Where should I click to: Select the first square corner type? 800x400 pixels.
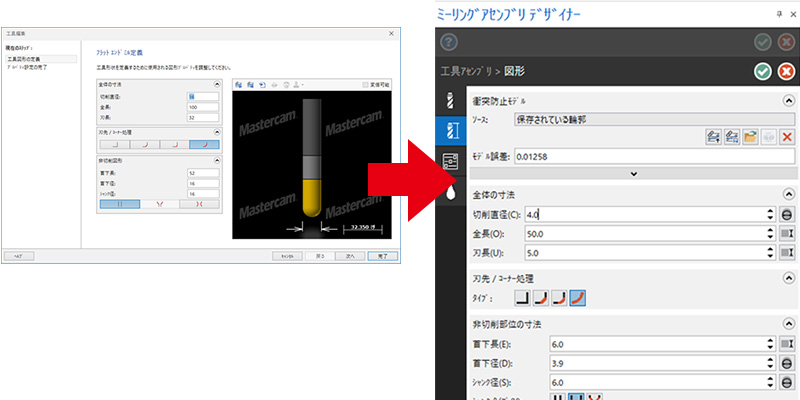click(521, 297)
